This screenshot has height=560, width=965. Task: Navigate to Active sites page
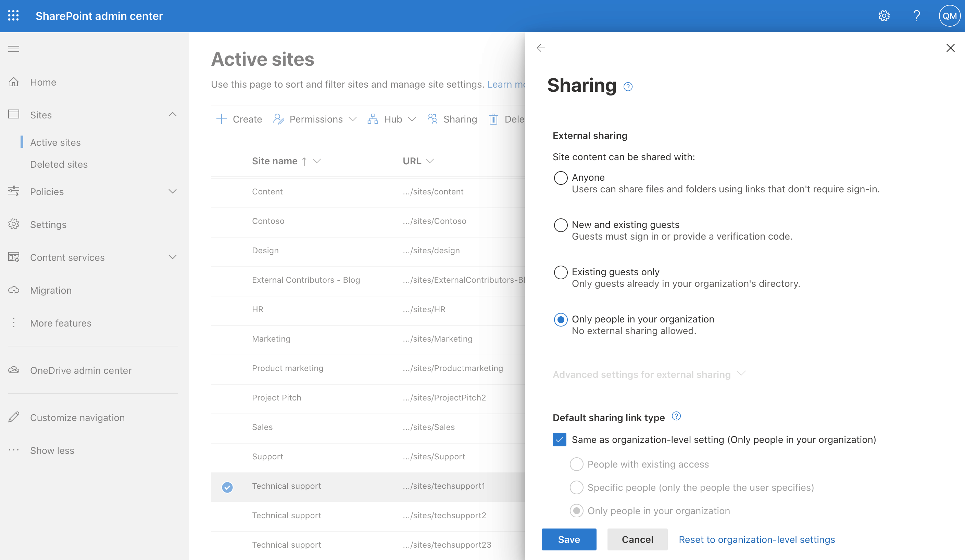tap(55, 141)
